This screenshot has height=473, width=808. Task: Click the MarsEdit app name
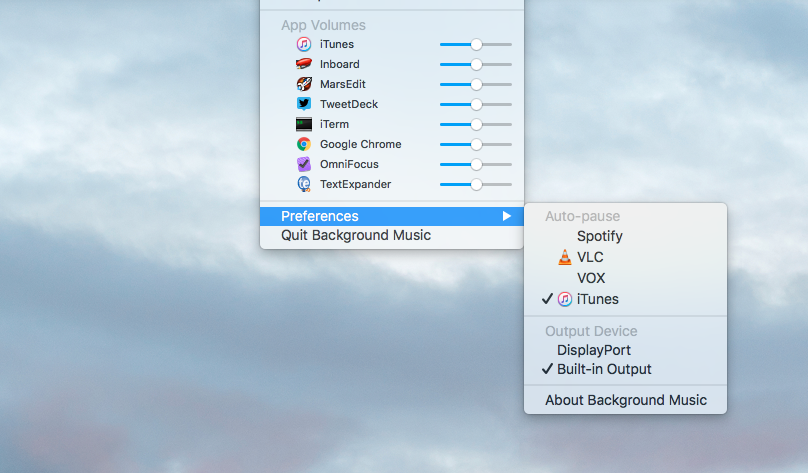343,85
